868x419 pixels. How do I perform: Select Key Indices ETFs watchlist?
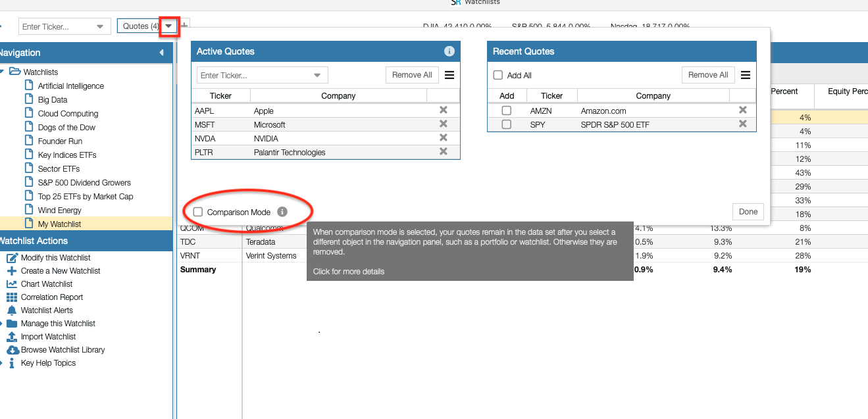pos(67,155)
